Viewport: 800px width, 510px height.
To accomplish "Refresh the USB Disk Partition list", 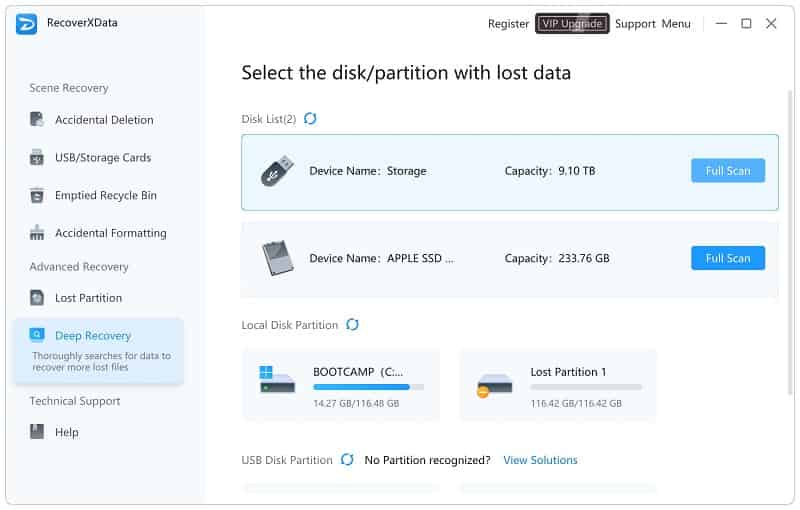I will click(x=347, y=460).
